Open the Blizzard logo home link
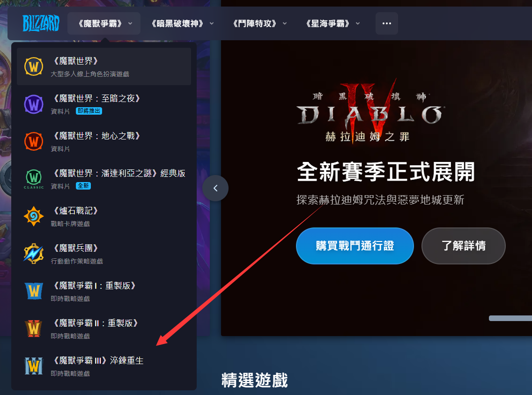The height and width of the screenshot is (395, 532). [41, 23]
